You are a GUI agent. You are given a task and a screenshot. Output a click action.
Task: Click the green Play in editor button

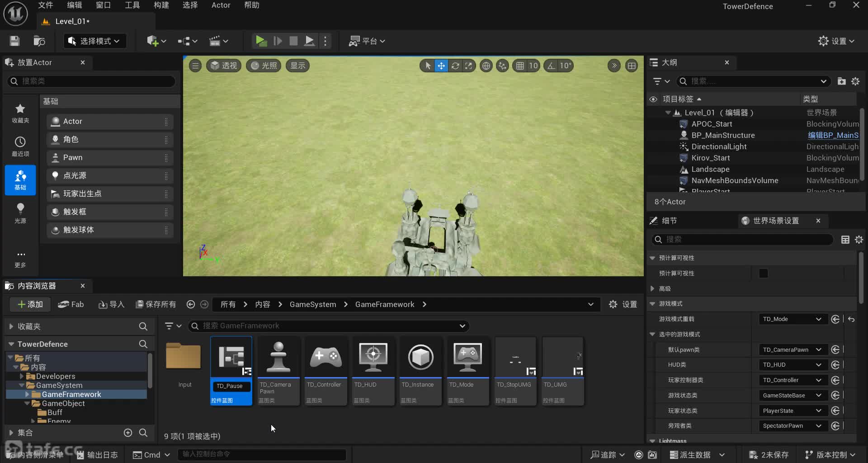click(x=261, y=41)
